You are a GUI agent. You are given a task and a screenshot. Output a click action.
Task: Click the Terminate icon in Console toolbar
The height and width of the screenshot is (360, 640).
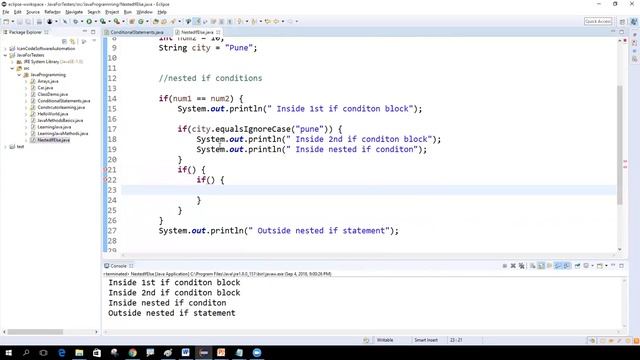(504, 266)
